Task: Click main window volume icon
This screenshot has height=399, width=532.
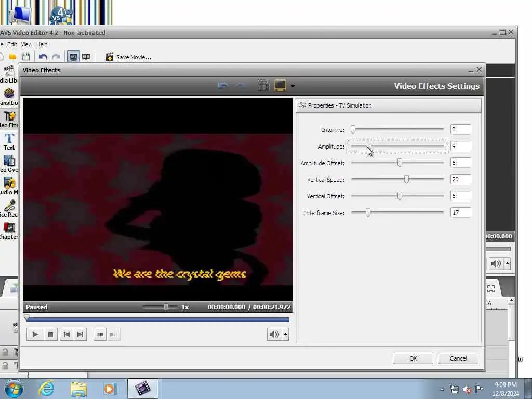Action: (496, 263)
